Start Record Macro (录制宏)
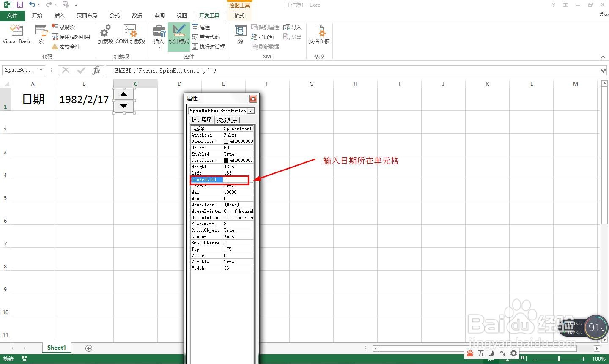Viewport: 609px width, 364px height. [x=63, y=27]
